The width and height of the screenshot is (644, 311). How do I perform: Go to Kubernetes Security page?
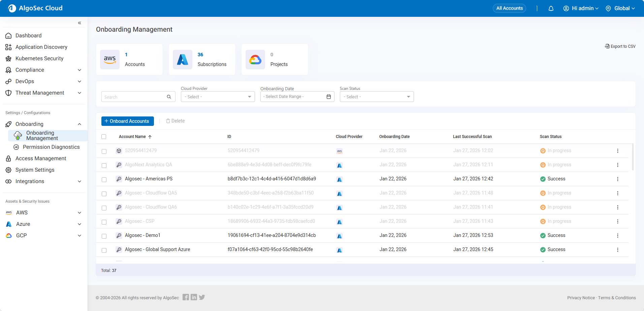click(x=39, y=59)
